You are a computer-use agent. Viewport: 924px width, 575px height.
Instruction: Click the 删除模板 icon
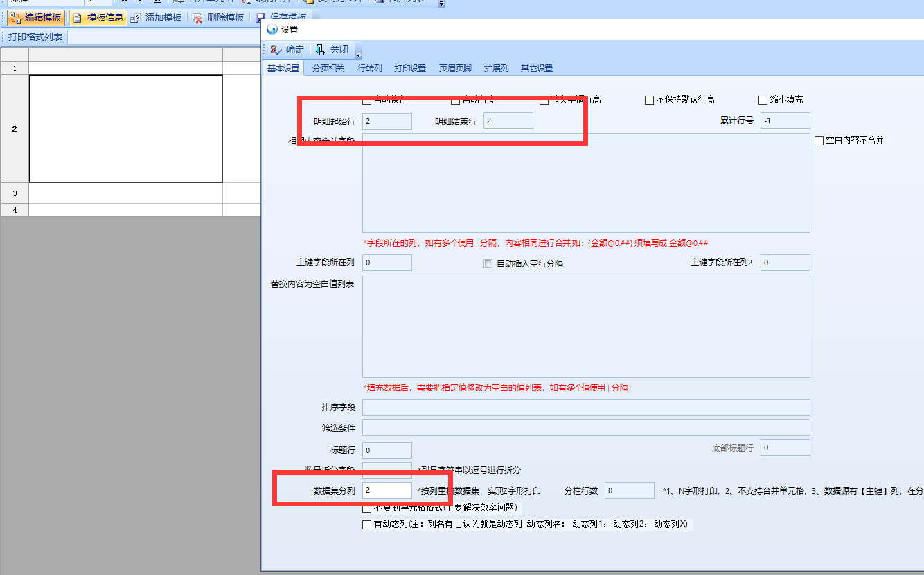pyautogui.click(x=198, y=18)
